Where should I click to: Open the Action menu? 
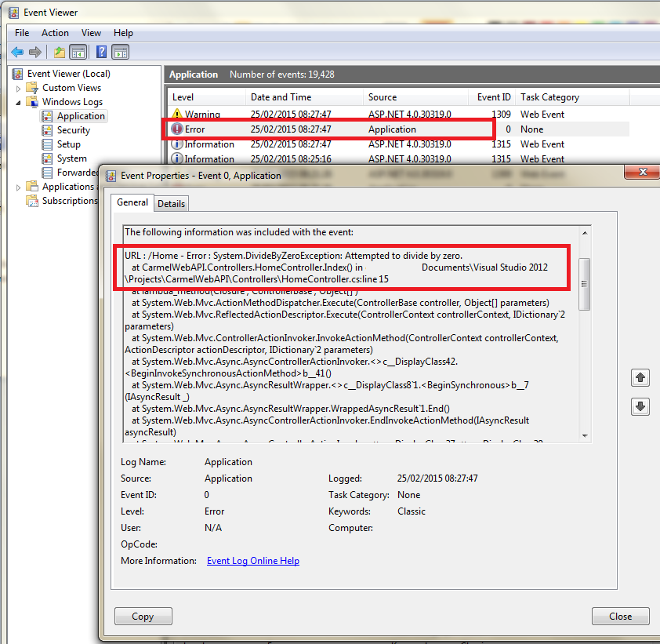click(x=55, y=33)
